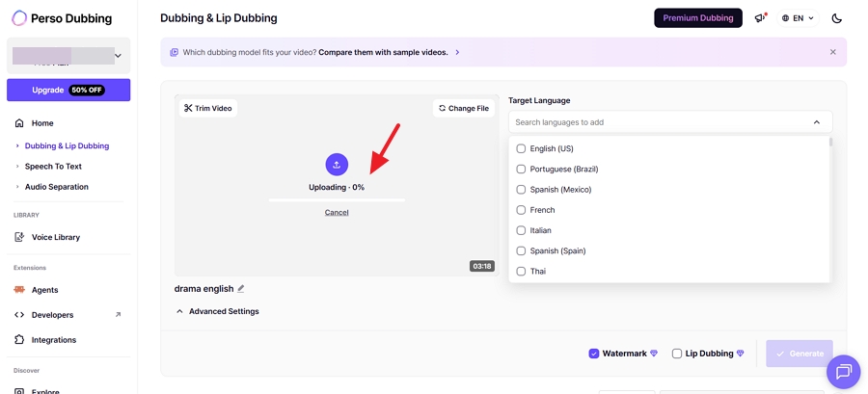Click the language list scrollbar
868x394 pixels.
tap(831, 142)
